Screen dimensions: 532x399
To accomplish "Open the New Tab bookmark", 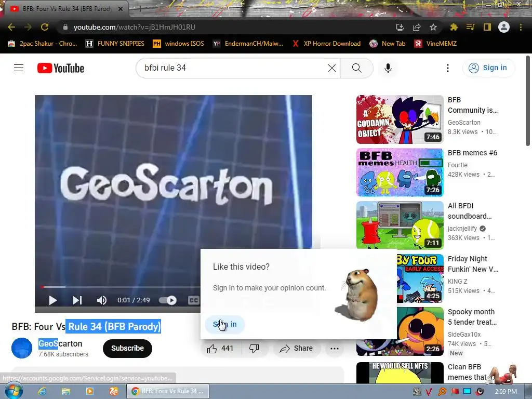I will click(388, 44).
